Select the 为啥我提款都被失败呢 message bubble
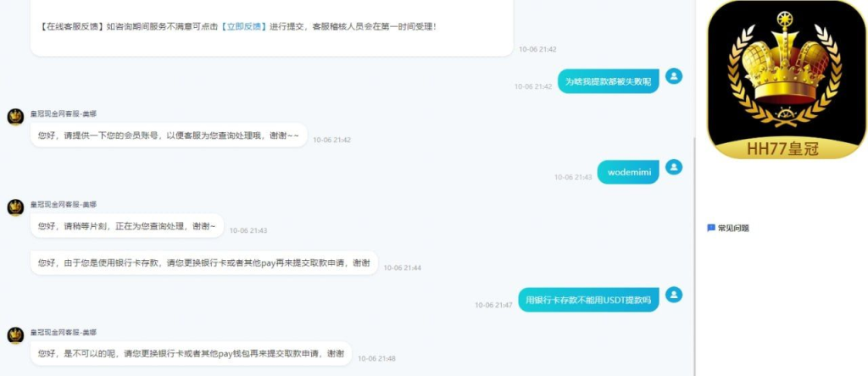The width and height of the screenshot is (868, 376). (x=609, y=81)
